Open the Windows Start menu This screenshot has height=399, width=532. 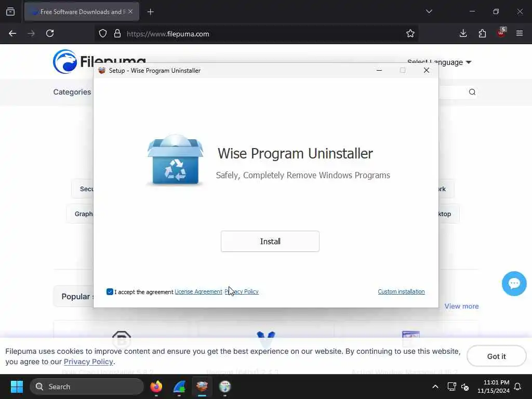tap(17, 387)
